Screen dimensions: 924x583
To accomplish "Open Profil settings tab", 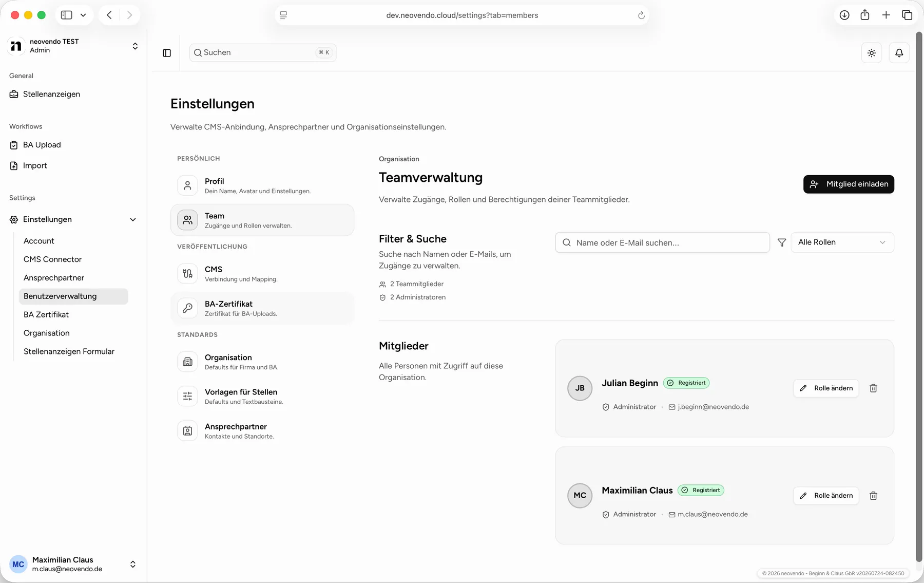I will (x=262, y=185).
